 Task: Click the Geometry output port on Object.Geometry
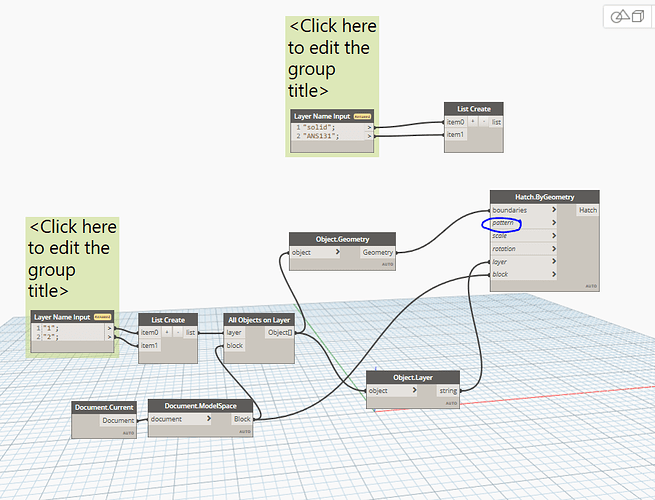click(378, 252)
